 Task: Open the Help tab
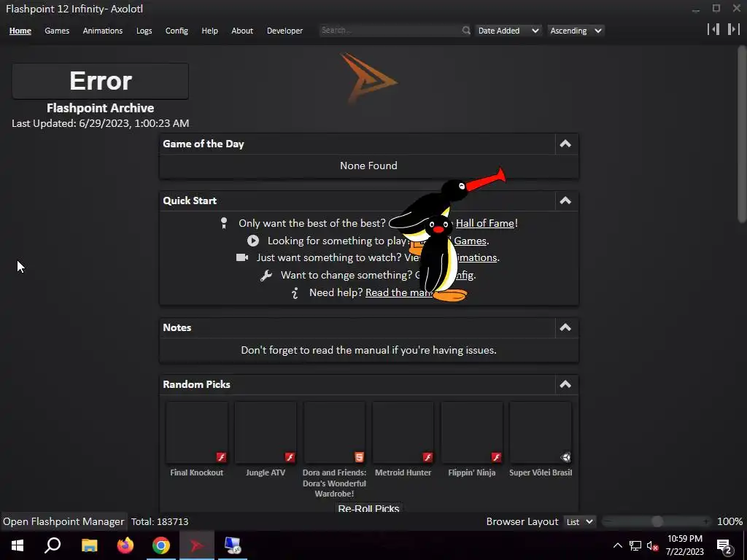[x=209, y=31]
